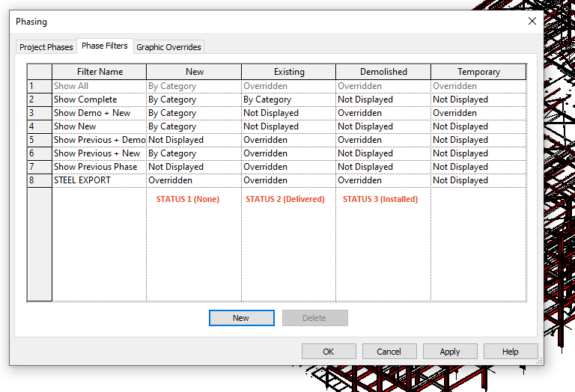Click the Existing column header
The height and width of the screenshot is (392, 575).
click(x=288, y=72)
